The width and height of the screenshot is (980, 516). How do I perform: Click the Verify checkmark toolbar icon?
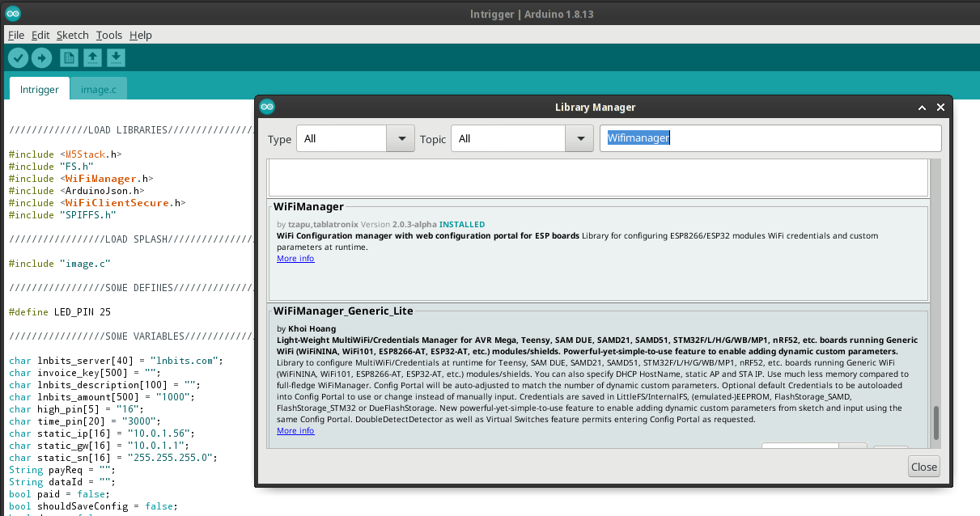(18, 57)
